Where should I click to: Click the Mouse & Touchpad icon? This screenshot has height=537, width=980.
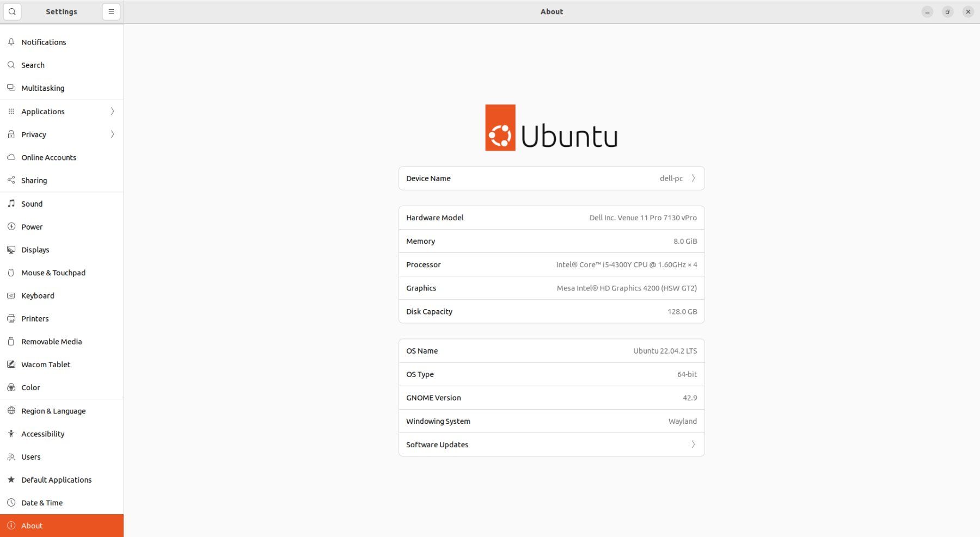click(x=11, y=273)
